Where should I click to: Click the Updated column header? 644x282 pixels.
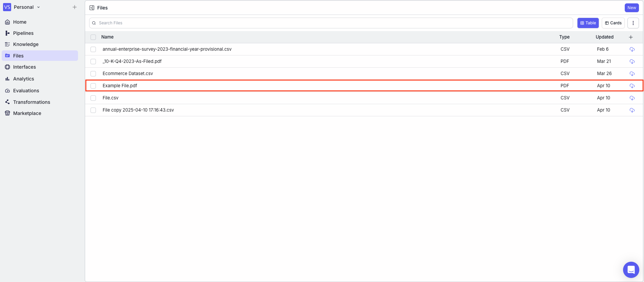pos(604,37)
